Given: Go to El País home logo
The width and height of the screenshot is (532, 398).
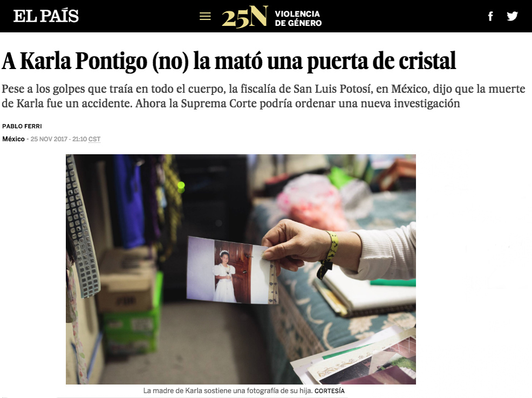Looking at the screenshot, I should [46, 16].
